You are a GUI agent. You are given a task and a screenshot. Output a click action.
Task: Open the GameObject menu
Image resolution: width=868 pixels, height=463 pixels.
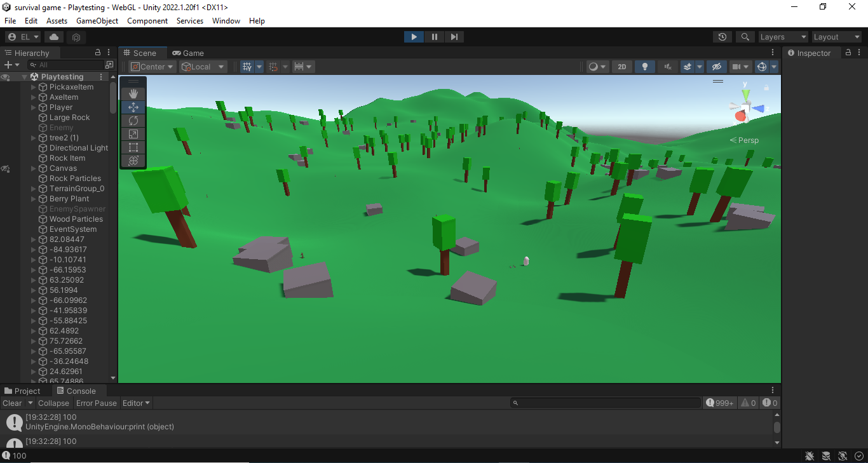coord(97,20)
